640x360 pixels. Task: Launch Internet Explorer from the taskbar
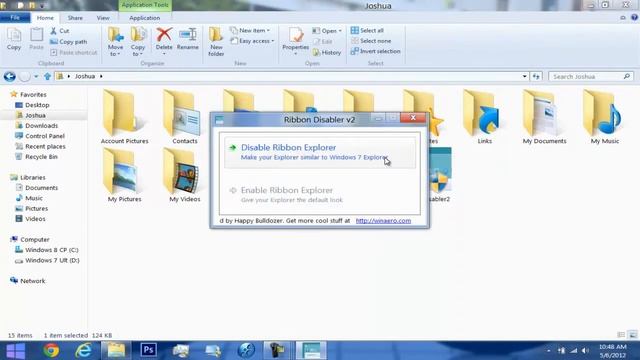tap(83, 350)
